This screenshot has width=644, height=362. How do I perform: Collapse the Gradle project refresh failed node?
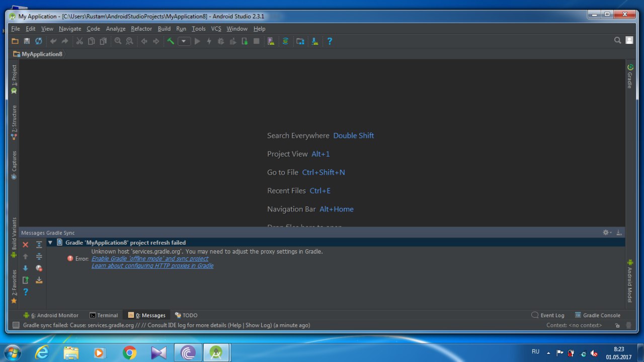[50, 243]
